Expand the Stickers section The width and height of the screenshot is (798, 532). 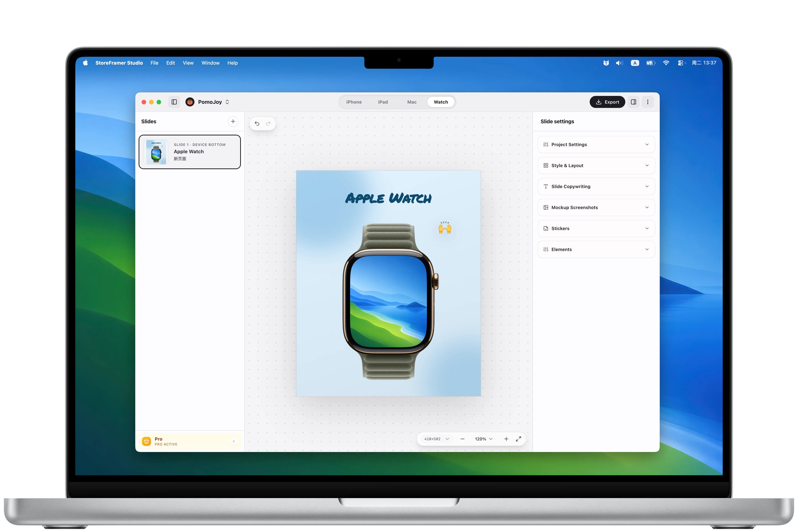[596, 229]
